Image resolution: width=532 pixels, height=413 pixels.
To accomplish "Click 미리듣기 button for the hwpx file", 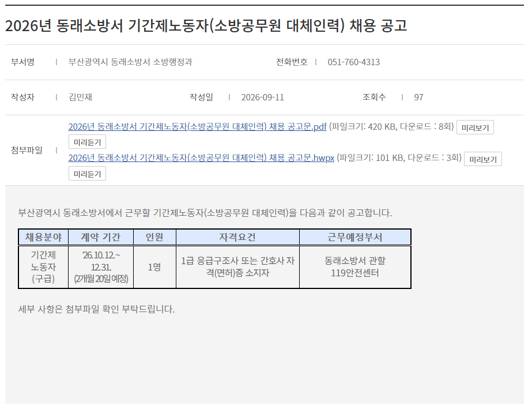I will click(x=87, y=174).
